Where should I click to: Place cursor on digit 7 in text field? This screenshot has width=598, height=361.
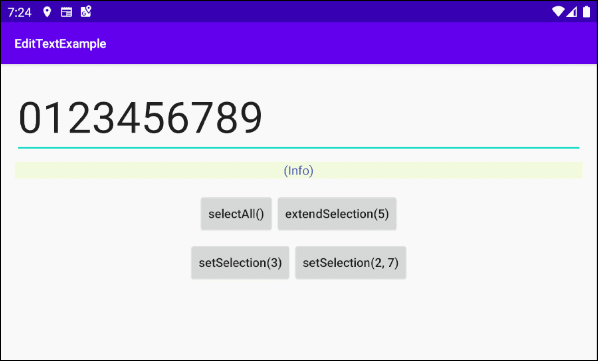tap(202, 117)
